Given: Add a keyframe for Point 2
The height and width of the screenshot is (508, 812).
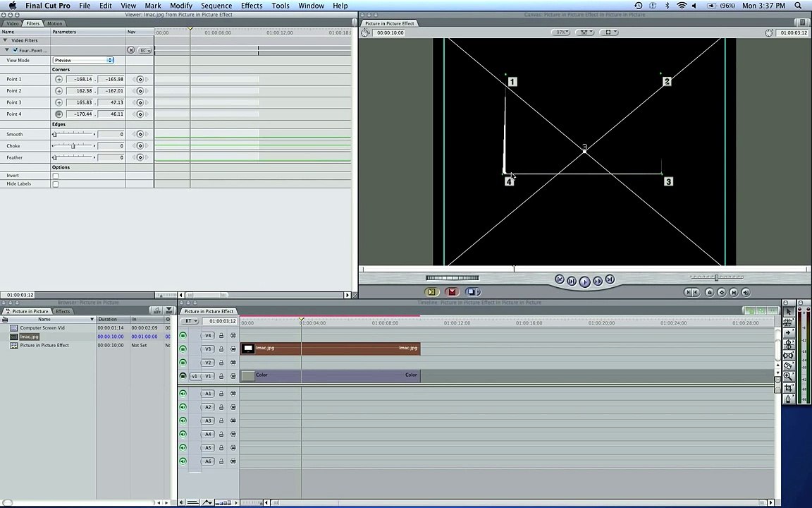Looking at the screenshot, I should pos(140,91).
